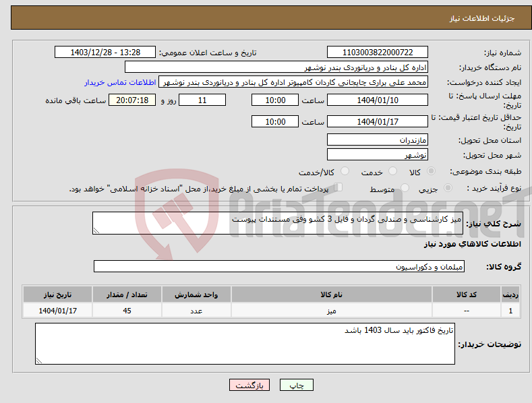Click the row number cell 1

[x=510, y=311]
